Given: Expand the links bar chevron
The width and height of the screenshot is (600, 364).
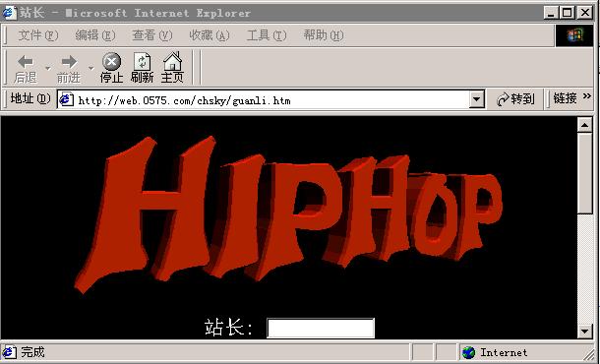Looking at the screenshot, I should pos(587,96).
